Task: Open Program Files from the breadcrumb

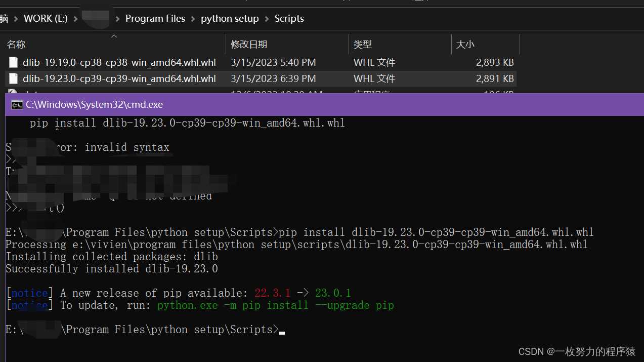Action: coord(155,18)
